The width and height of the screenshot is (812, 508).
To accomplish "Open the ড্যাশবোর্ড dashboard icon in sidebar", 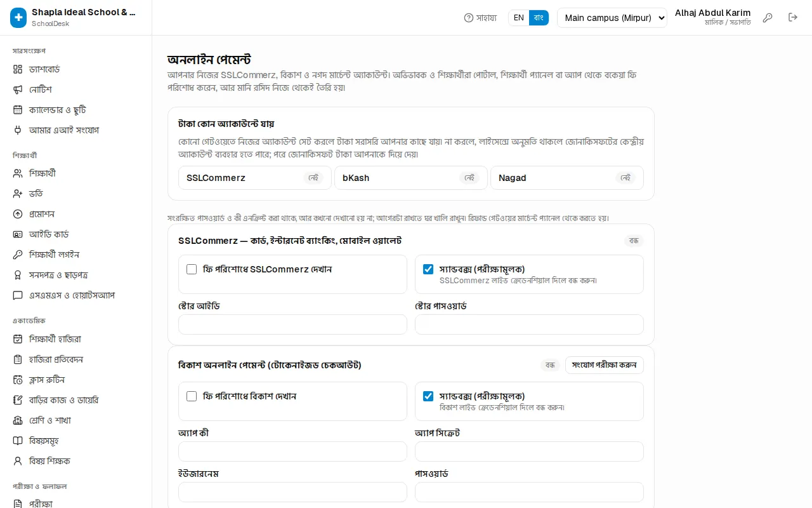I will pyautogui.click(x=18, y=69).
